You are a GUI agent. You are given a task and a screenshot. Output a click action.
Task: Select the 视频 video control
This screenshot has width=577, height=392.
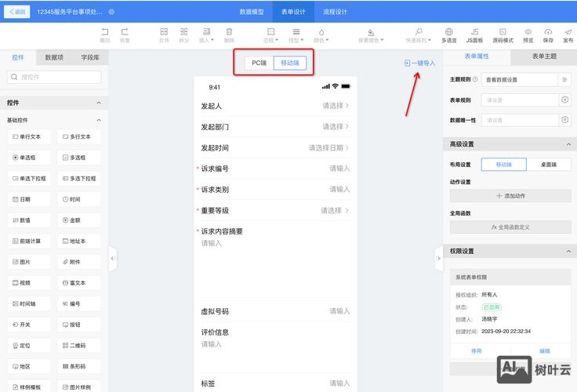pyautogui.click(x=29, y=283)
